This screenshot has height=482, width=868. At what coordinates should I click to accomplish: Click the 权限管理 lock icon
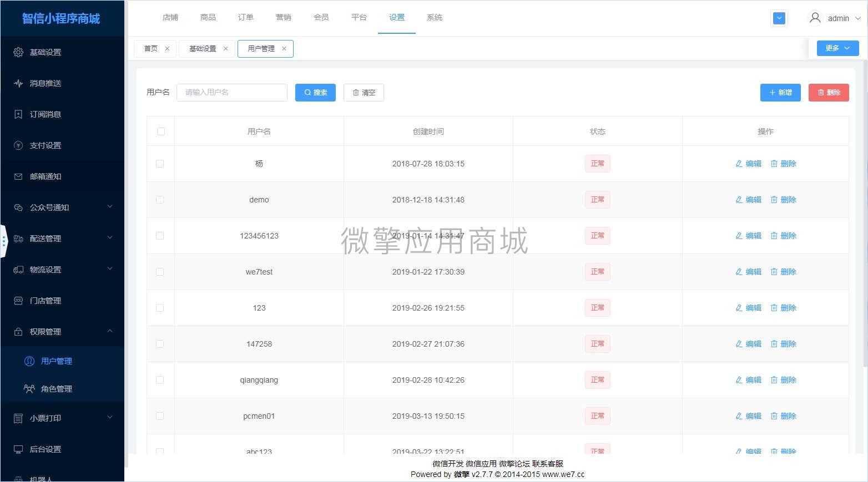pos(18,332)
